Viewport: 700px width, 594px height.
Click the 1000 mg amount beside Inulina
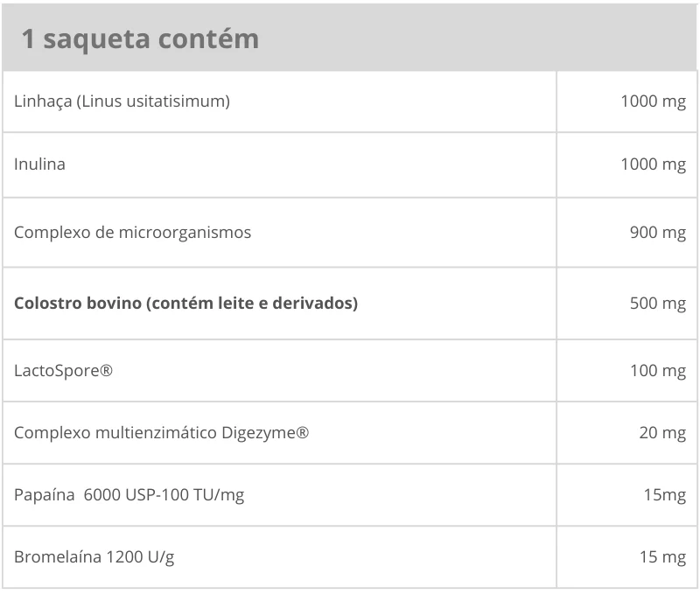tap(653, 164)
